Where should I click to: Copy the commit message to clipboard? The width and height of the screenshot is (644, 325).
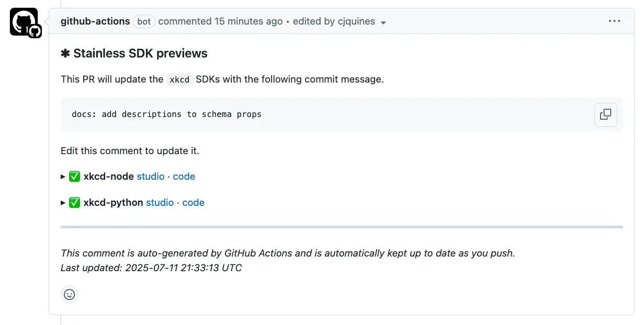605,114
